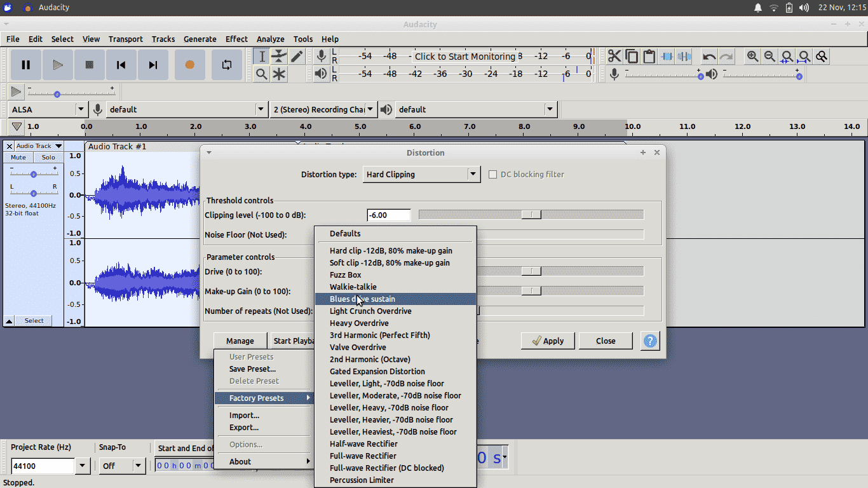Click the Redo arrow icon
This screenshot has width=868, height=488.
pyautogui.click(x=726, y=57)
